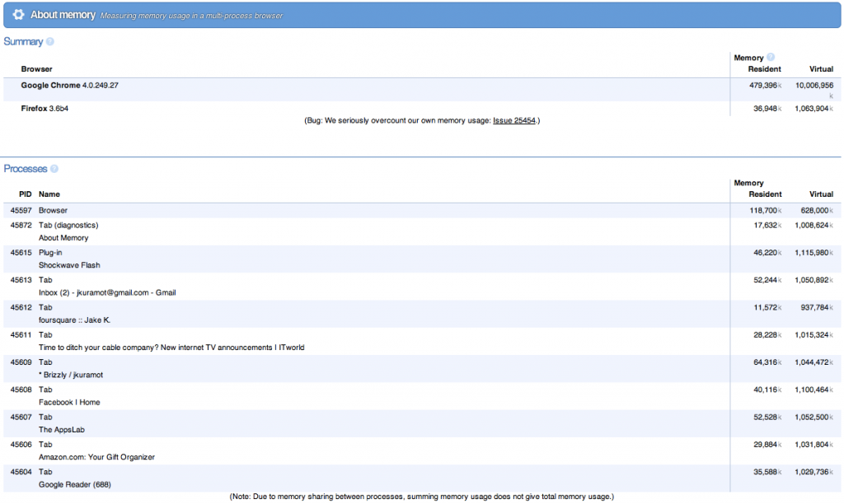Click the Processes section heading
844x504 pixels.
pyautogui.click(x=26, y=169)
